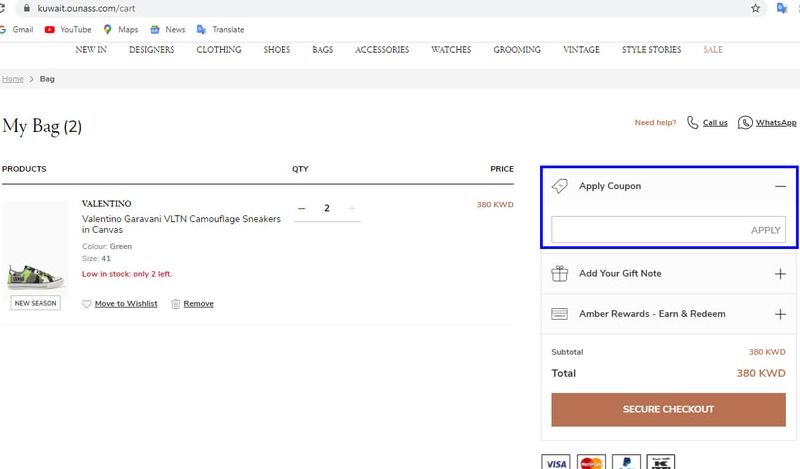This screenshot has width=800, height=469.
Task: Open the Valentino Garavani VLTN Camouflage Sneakers title
Action: tap(181, 224)
